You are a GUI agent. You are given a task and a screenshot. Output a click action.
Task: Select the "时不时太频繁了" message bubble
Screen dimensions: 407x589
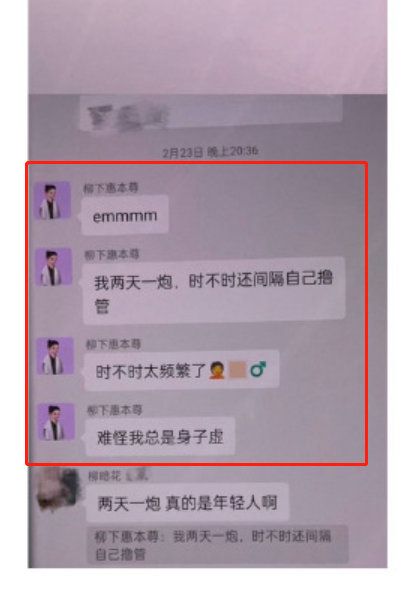coord(182,370)
